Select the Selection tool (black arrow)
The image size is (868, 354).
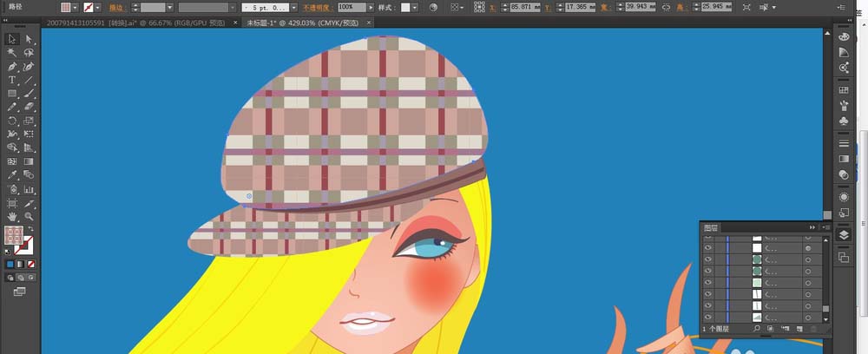point(12,39)
